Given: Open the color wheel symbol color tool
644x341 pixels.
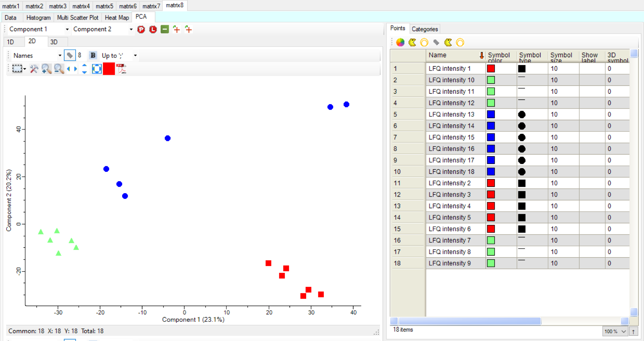Looking at the screenshot, I should pos(400,43).
